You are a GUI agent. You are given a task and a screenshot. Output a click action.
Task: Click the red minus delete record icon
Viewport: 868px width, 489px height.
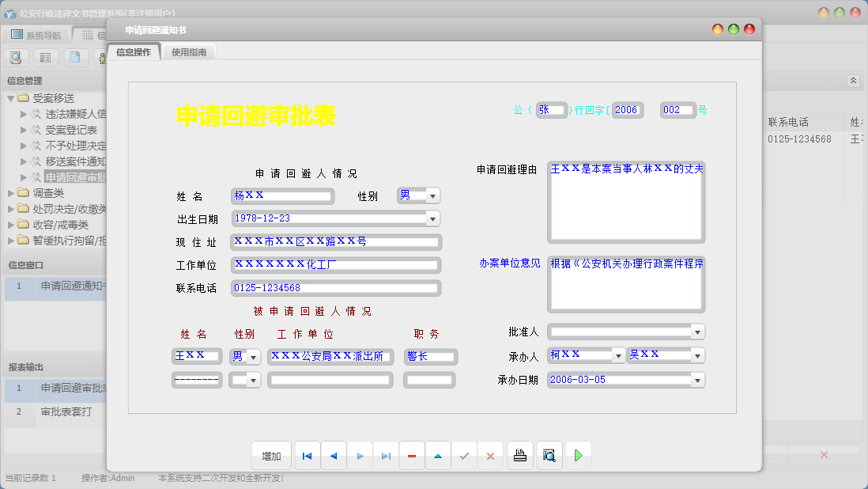pos(411,456)
